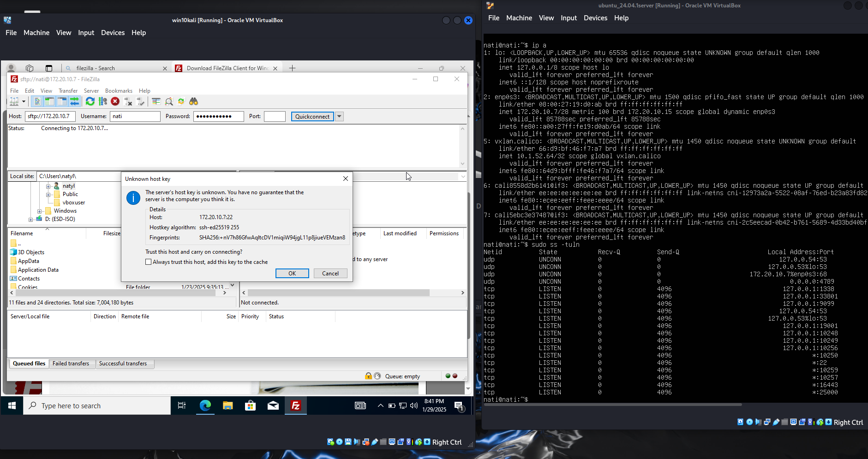Toggle synchronized browsing icon

[x=181, y=101]
